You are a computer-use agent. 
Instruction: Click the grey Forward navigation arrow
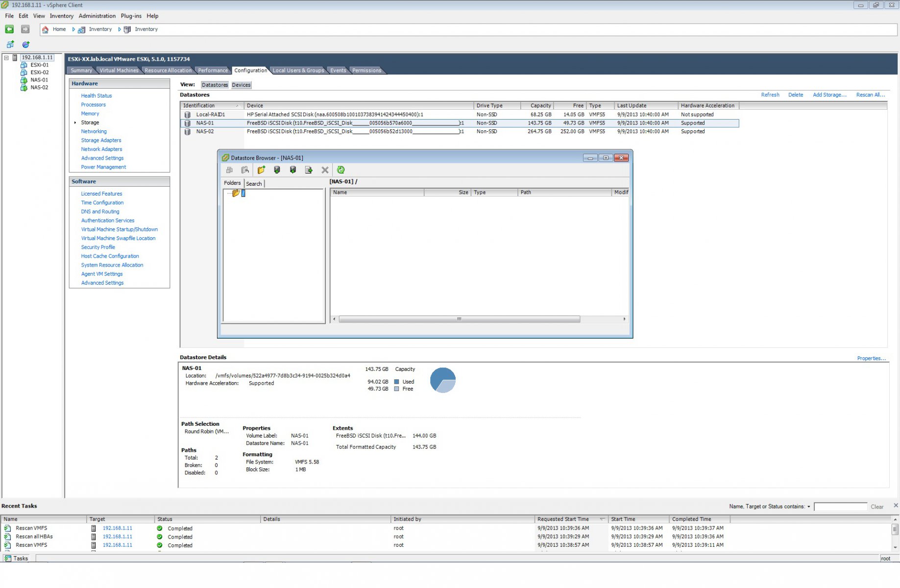tap(25, 29)
